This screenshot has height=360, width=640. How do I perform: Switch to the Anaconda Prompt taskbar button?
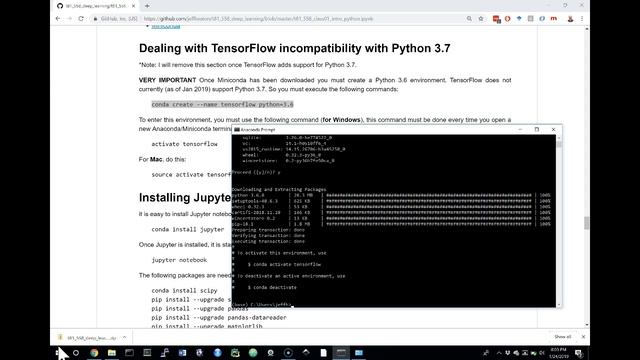(x=341, y=353)
